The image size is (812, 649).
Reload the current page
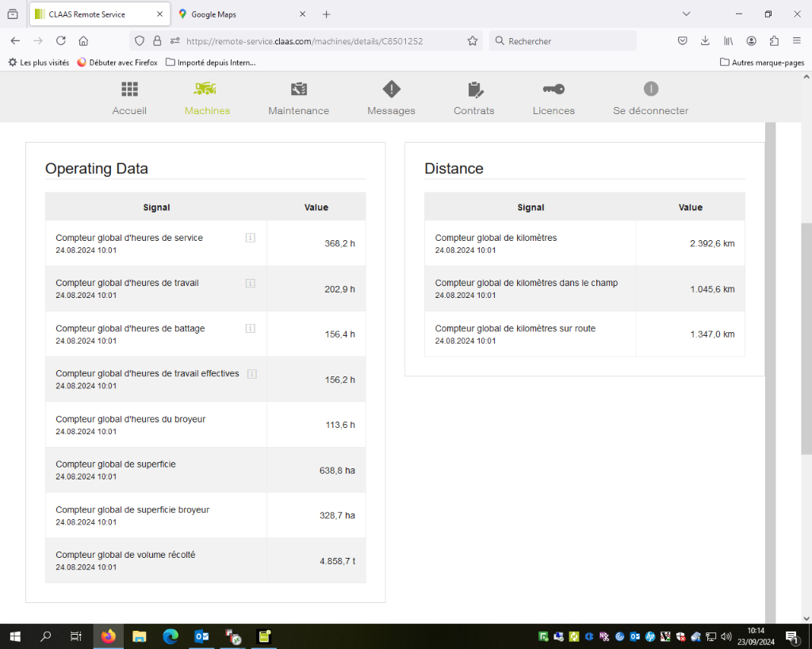tap(60, 41)
